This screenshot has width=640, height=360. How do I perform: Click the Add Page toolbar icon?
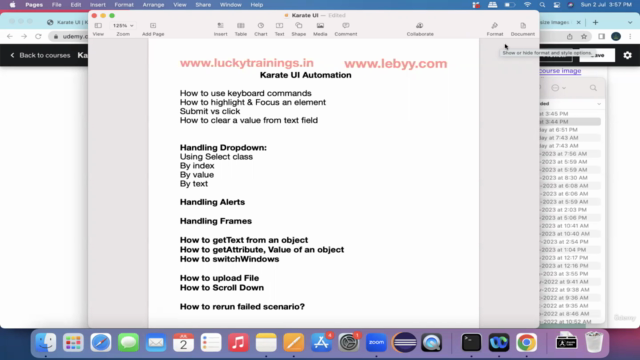pos(153,26)
